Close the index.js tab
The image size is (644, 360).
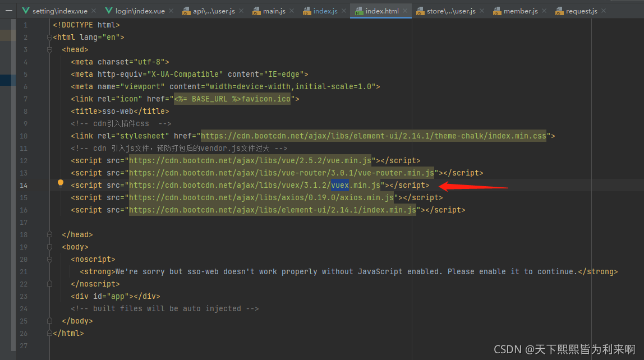pos(344,11)
